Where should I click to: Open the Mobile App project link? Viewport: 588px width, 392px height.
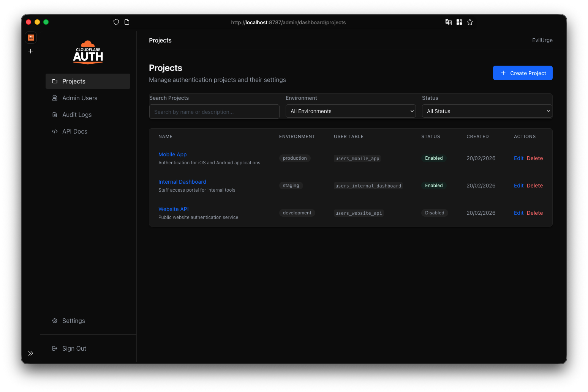click(x=172, y=154)
